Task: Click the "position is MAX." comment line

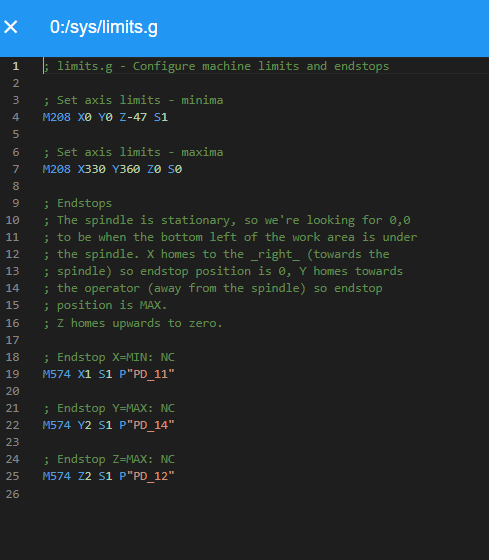Action: click(x=105, y=305)
